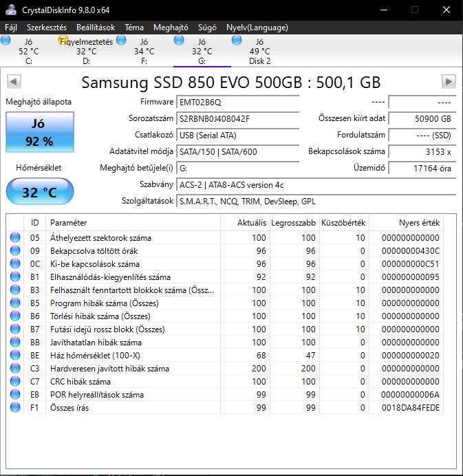This screenshot has height=476, width=463.
Task: Click the 17164 óra power-on hours value
Action: [x=422, y=168]
